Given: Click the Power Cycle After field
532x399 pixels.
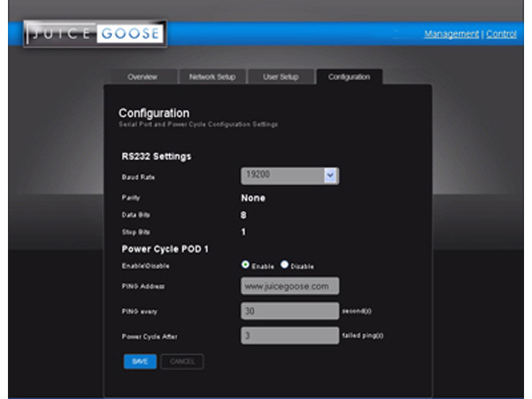Looking at the screenshot, I should [290, 336].
